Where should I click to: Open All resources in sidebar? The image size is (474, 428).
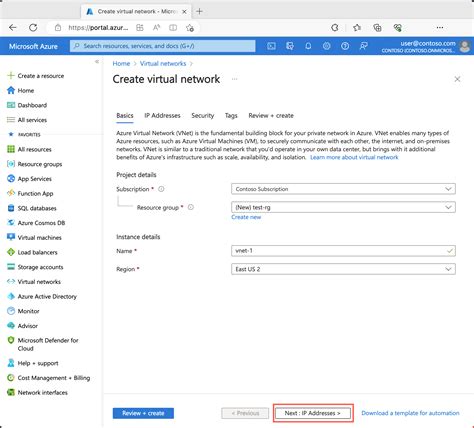[x=29, y=149]
